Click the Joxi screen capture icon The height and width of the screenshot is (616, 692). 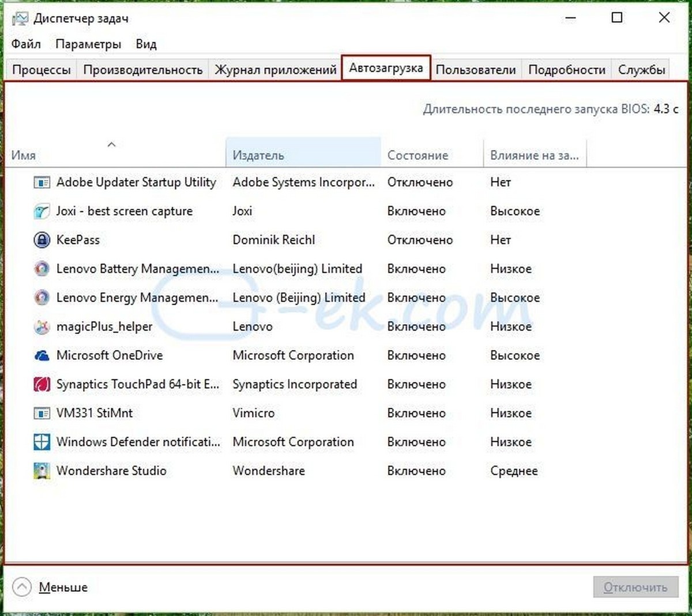click(x=42, y=212)
